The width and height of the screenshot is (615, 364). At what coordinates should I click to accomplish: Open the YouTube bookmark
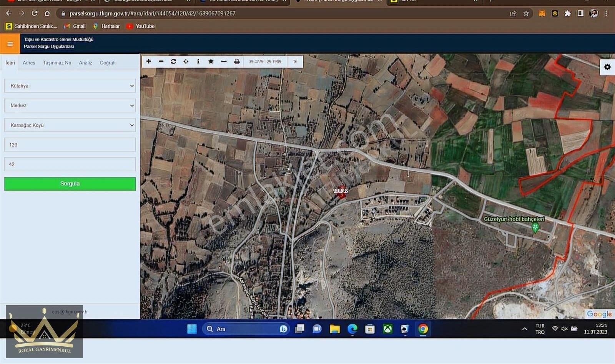pyautogui.click(x=140, y=26)
